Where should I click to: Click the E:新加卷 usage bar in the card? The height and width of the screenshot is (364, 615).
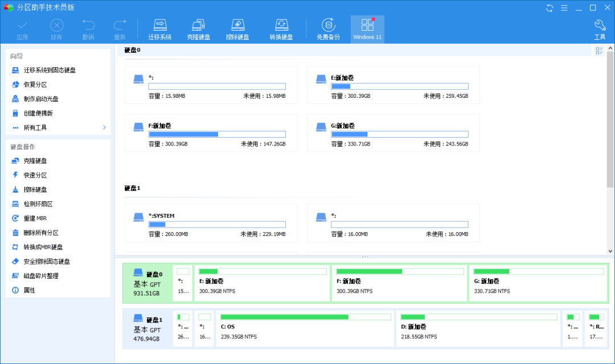(400, 86)
